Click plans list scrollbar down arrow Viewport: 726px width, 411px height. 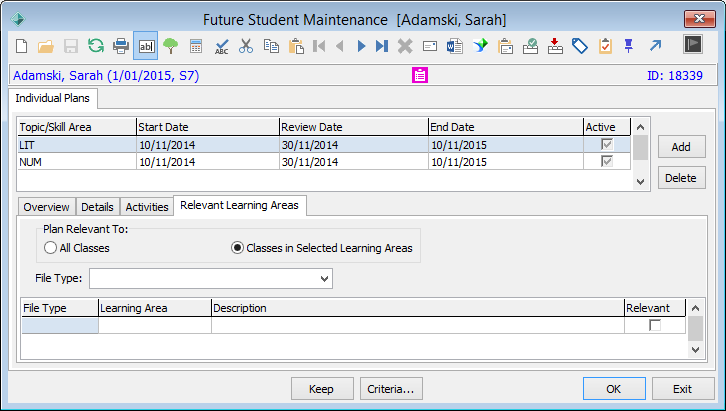[x=641, y=181]
